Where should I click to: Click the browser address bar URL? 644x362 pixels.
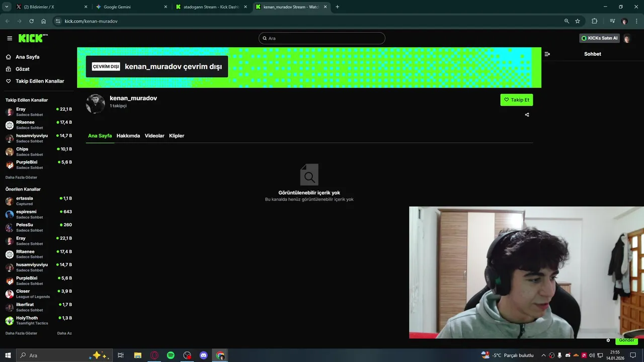91,21
